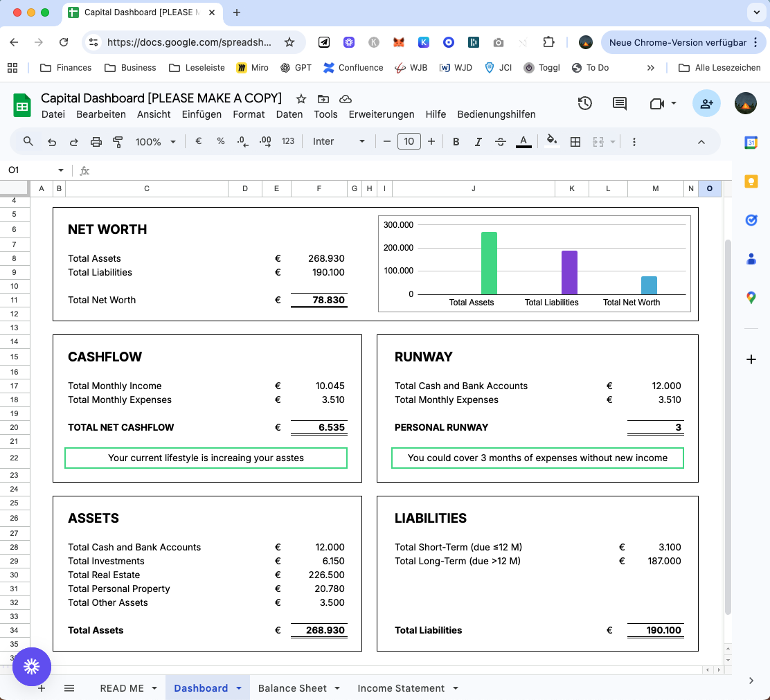The width and height of the screenshot is (770, 700).
Task: Toggle strikethrough formatting
Action: click(501, 142)
